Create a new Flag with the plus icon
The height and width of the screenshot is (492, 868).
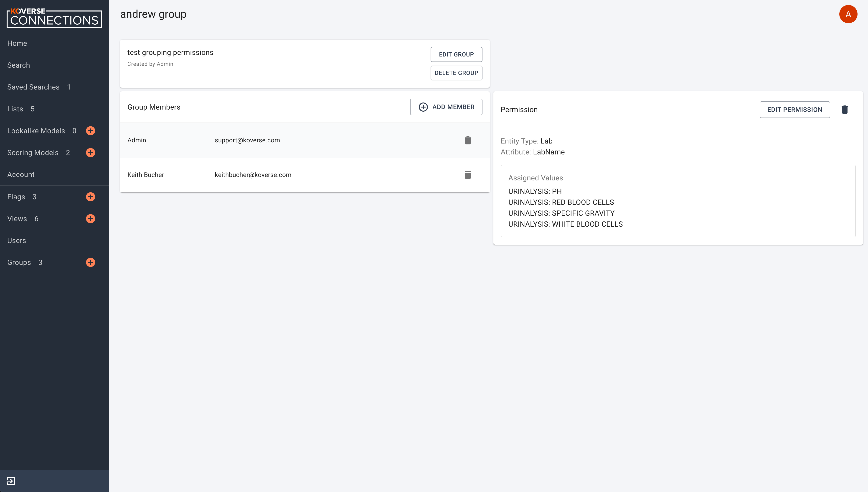[x=91, y=197]
